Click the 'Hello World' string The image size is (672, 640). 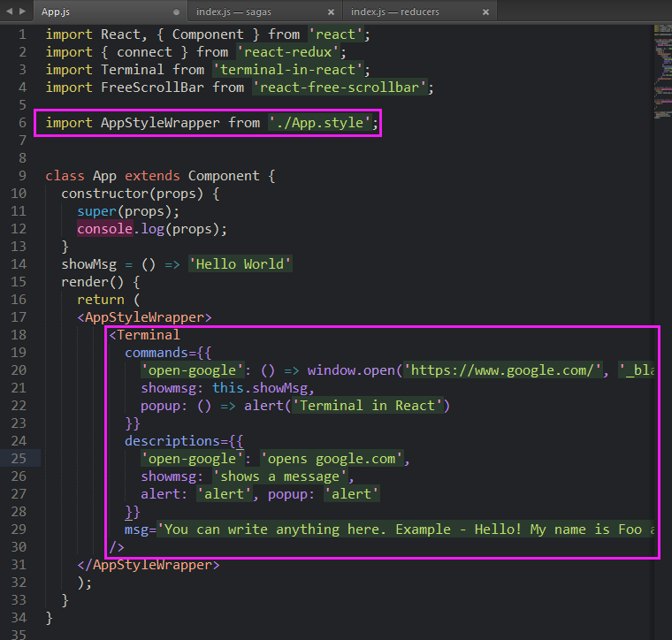240,264
